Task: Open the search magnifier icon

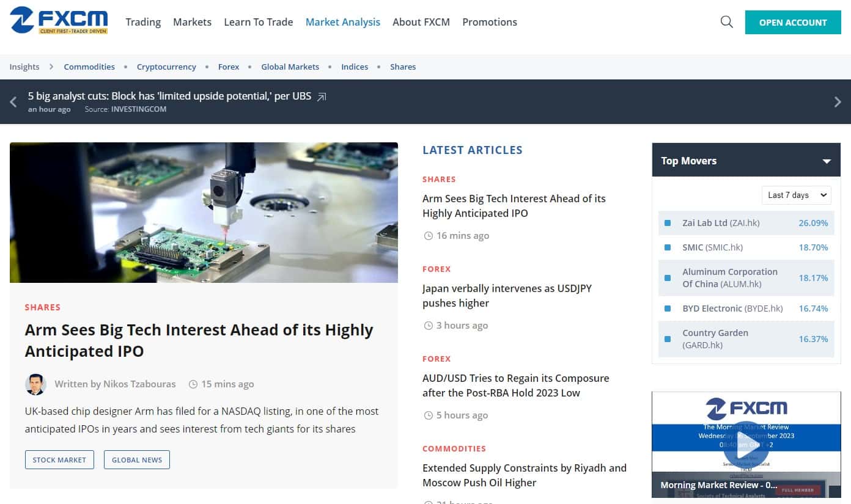Action: (x=727, y=22)
